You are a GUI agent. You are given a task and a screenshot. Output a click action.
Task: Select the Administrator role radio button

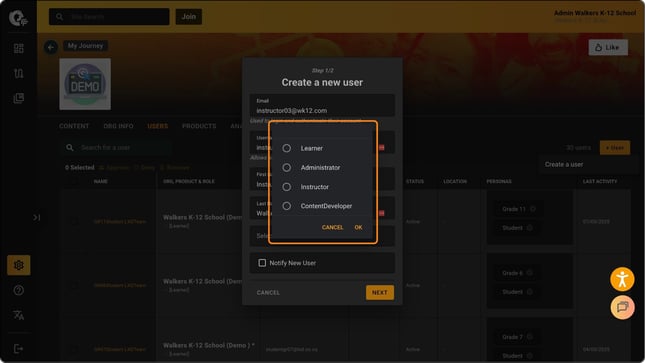point(287,168)
